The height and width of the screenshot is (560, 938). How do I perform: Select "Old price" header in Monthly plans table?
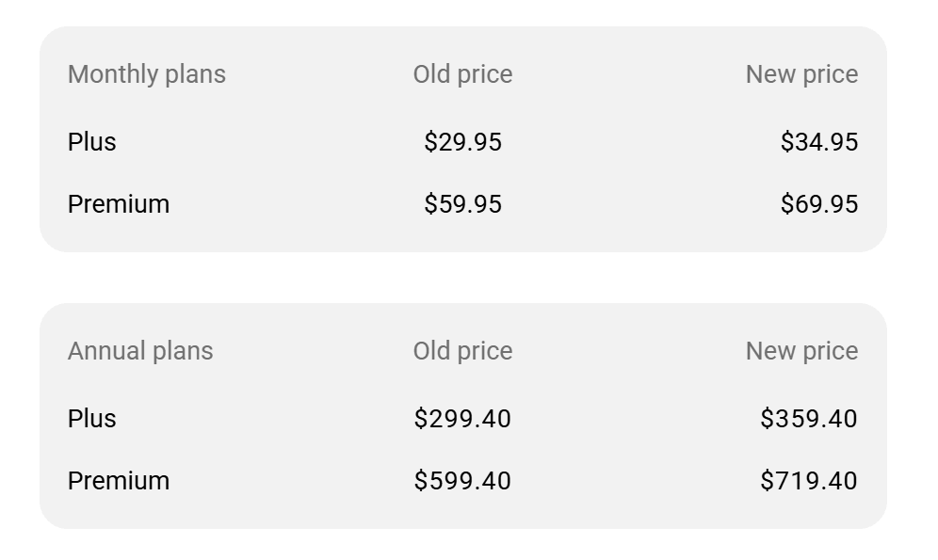point(462,74)
